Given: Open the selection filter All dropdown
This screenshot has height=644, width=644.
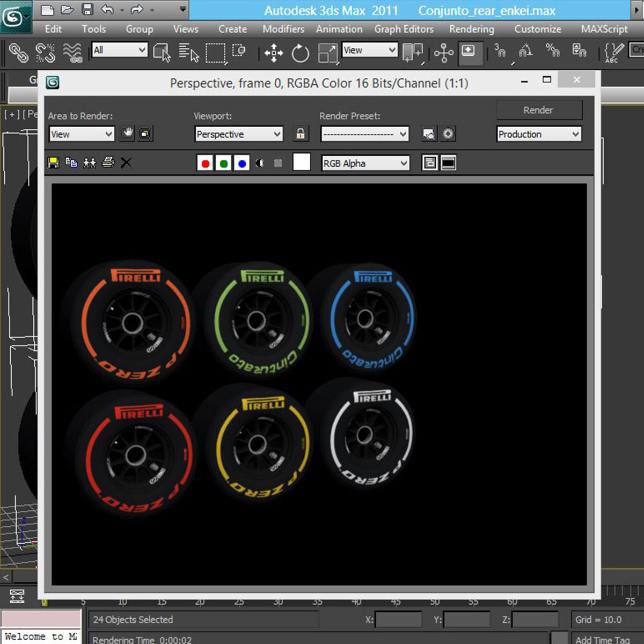Looking at the screenshot, I should (119, 50).
